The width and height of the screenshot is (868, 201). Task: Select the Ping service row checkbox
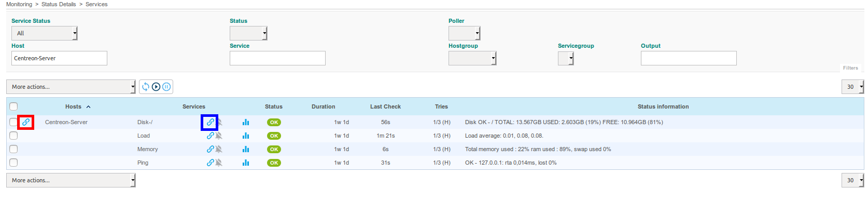click(x=13, y=163)
